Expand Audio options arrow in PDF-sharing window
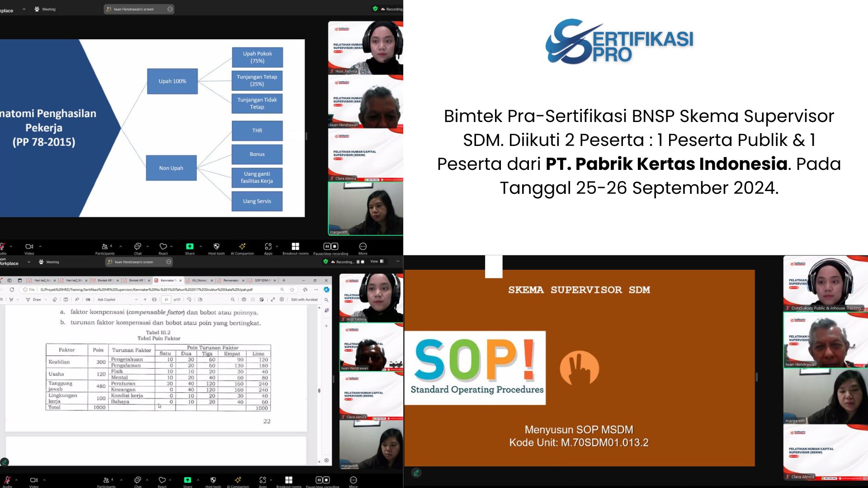 [16, 480]
